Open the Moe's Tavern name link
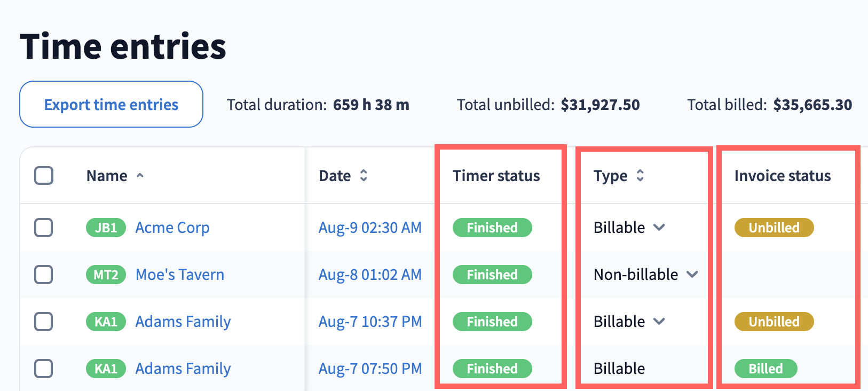 tap(180, 275)
